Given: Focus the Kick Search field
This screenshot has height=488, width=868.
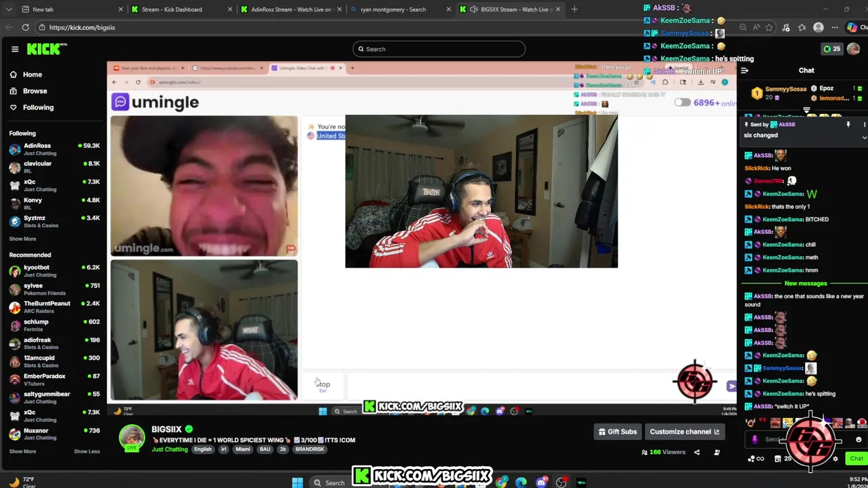Looking at the screenshot, I should click(439, 49).
